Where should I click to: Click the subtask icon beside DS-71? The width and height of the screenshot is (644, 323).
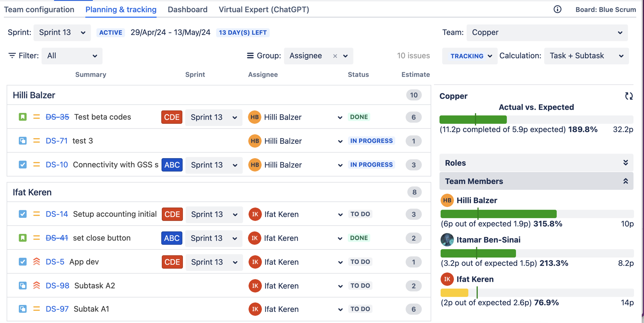point(23,141)
